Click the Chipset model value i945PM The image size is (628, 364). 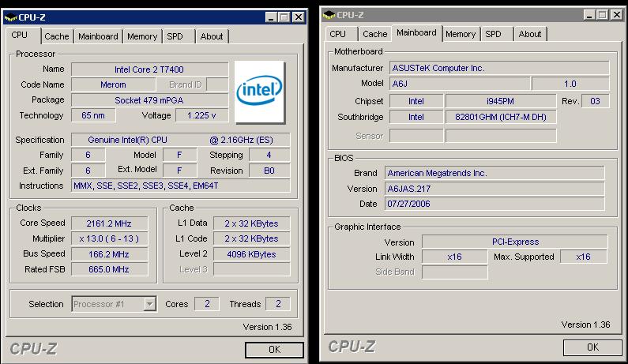coord(501,101)
